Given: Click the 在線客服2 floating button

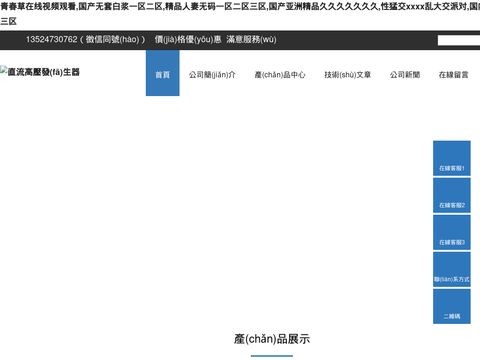Looking at the screenshot, I should pyautogui.click(x=452, y=195).
